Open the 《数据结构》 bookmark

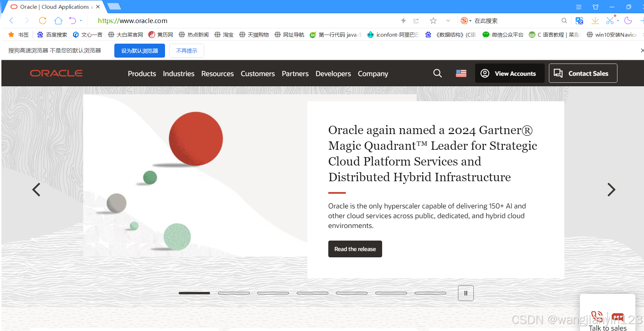point(450,35)
